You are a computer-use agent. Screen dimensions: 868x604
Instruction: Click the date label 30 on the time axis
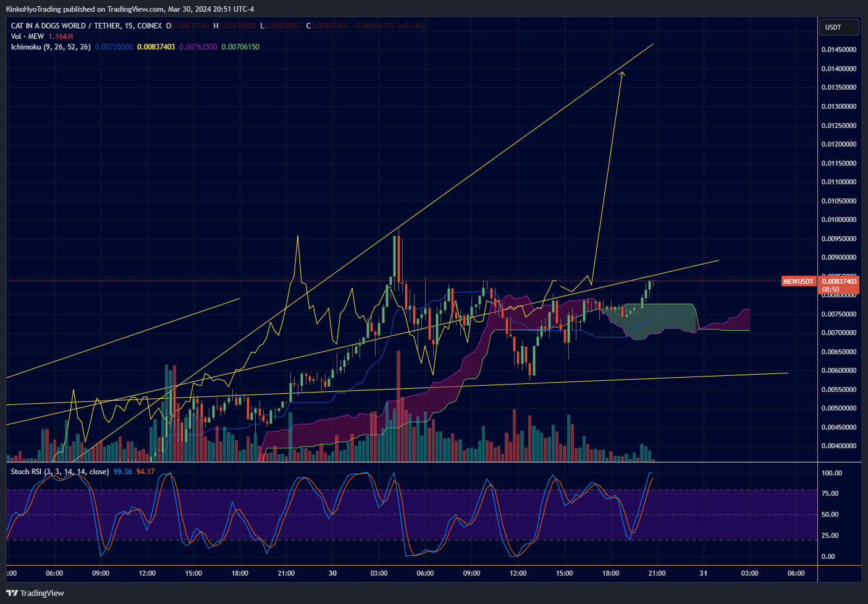click(x=332, y=573)
